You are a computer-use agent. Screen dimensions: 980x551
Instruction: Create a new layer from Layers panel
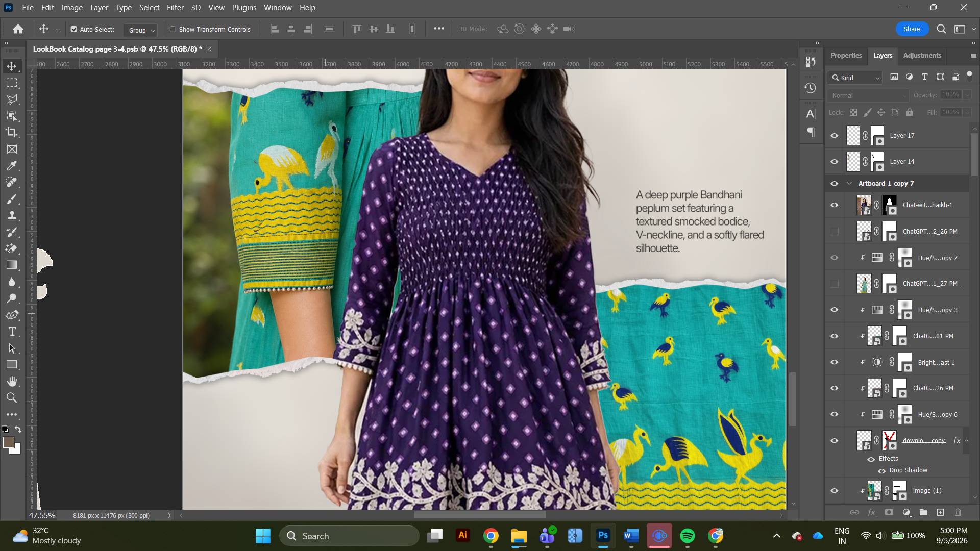pos(940,512)
